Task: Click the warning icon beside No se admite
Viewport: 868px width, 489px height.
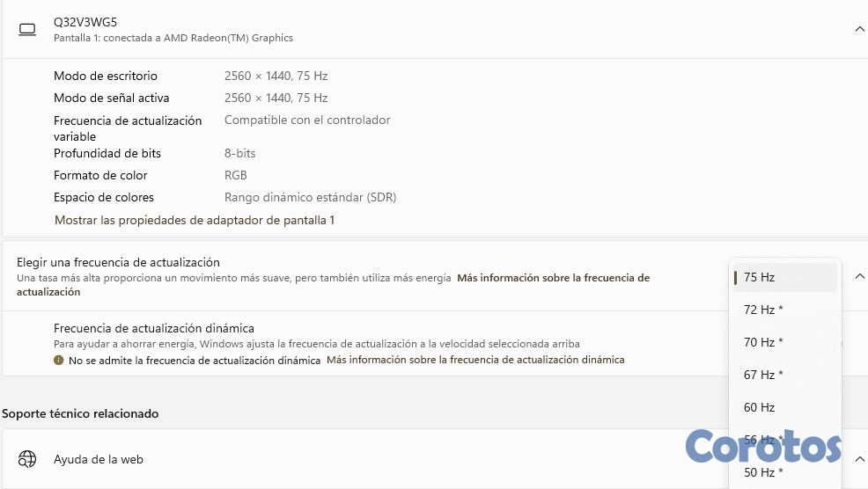Action: tap(58, 360)
